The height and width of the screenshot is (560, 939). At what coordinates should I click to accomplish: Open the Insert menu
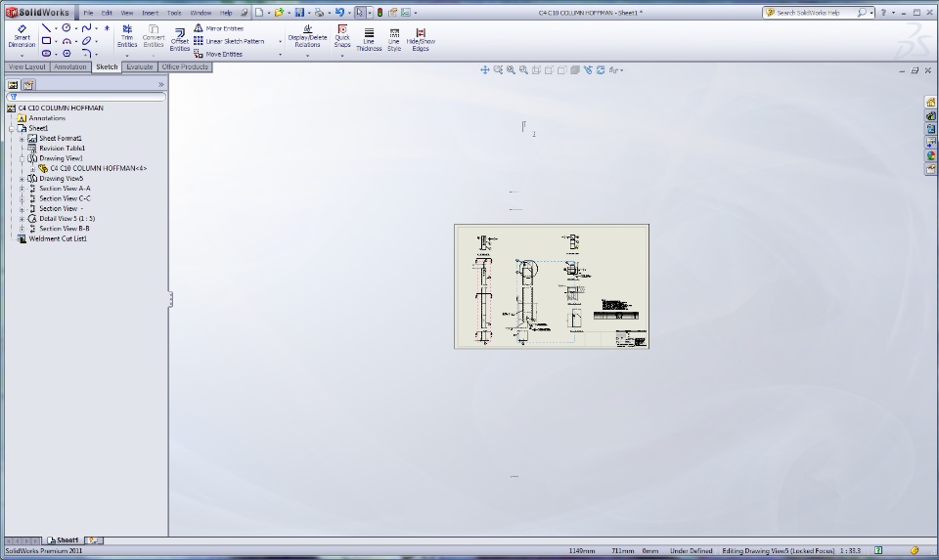(151, 13)
